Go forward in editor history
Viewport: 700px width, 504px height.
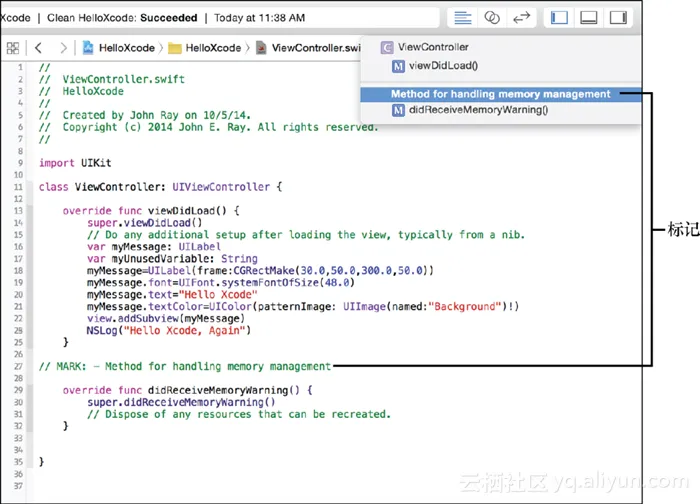(63, 48)
